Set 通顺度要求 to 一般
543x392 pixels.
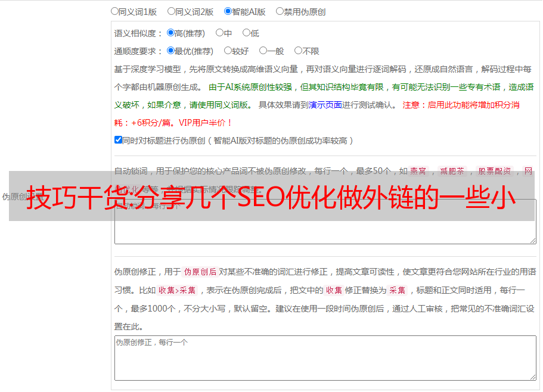tap(263, 51)
